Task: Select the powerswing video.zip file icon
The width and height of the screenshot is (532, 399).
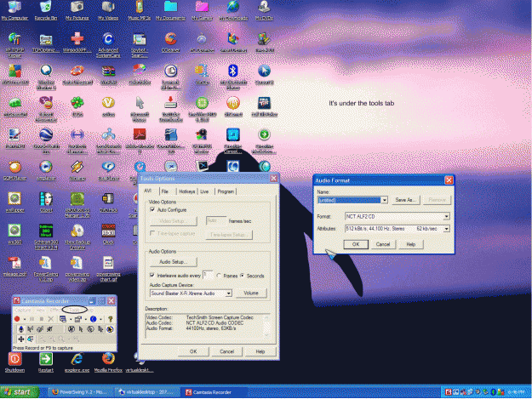Action: (77, 269)
